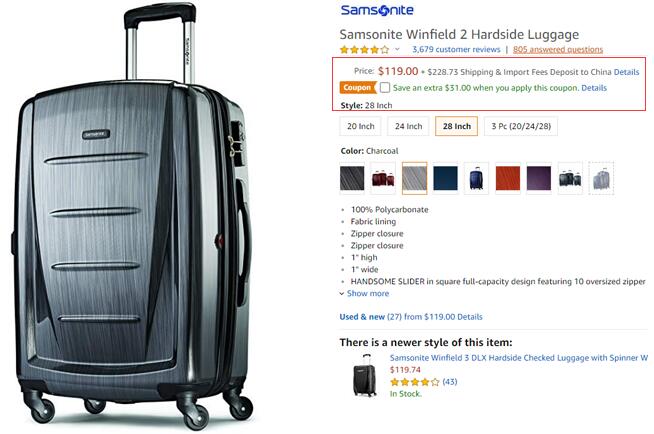Select the silver luggage set thumbnail
Image resolution: width=654 pixels, height=434 pixels.
pyautogui.click(x=601, y=178)
